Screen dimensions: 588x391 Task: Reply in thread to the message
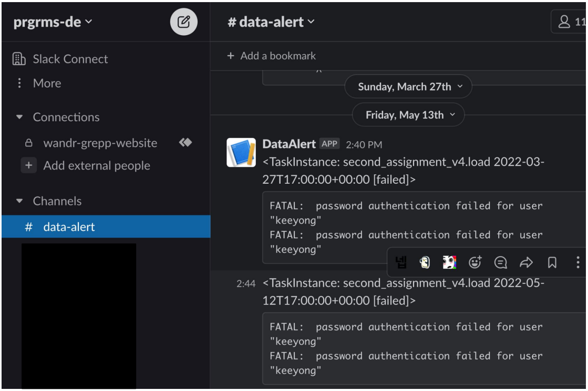pos(501,262)
